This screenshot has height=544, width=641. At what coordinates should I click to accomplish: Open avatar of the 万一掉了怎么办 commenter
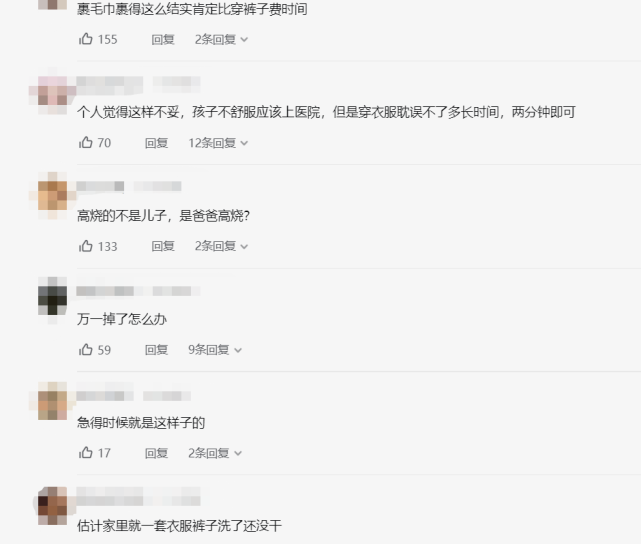(52, 300)
